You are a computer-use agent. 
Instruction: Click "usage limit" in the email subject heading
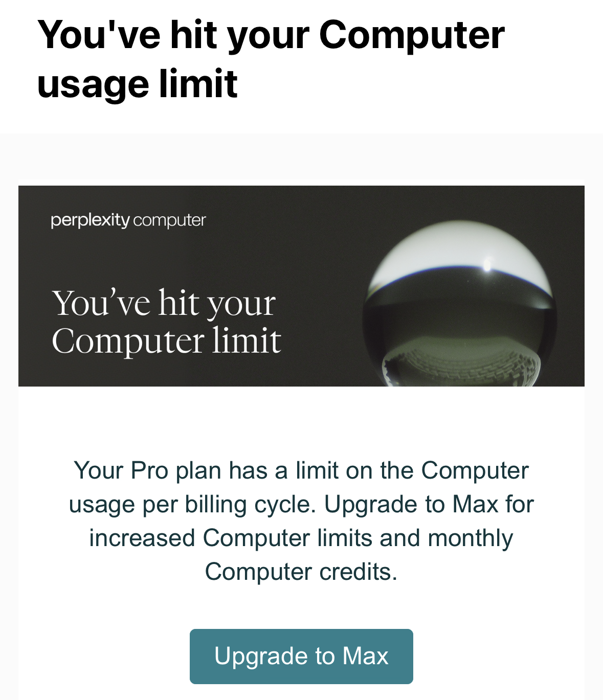[137, 83]
